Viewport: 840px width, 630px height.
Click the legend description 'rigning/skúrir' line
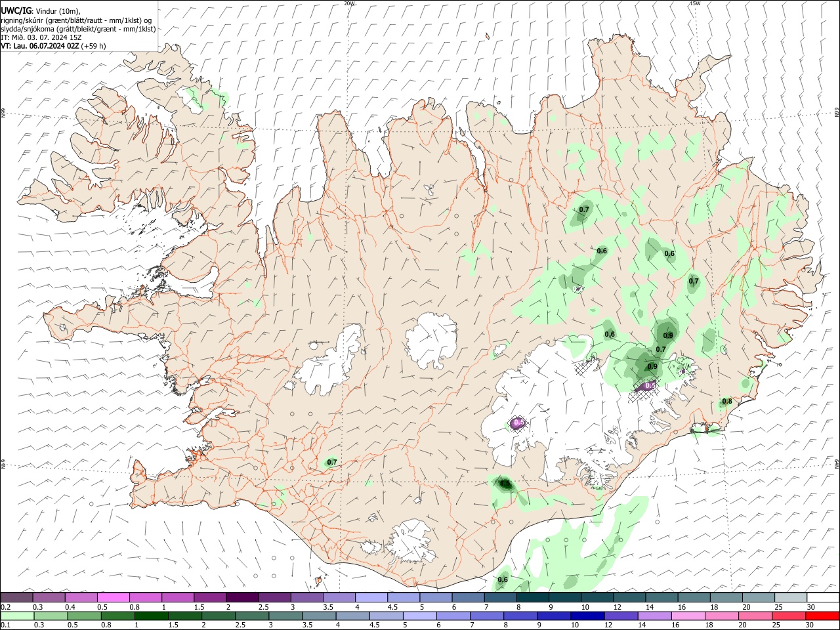point(76,20)
